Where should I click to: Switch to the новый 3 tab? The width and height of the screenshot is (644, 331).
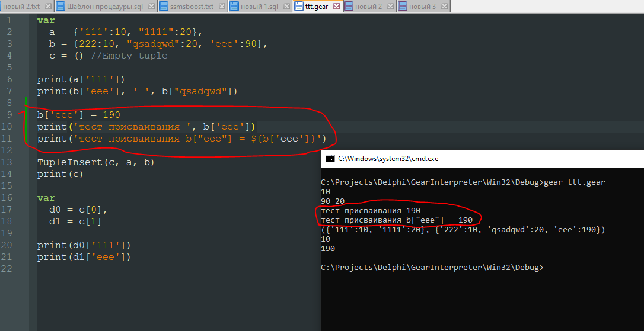(x=422, y=6)
